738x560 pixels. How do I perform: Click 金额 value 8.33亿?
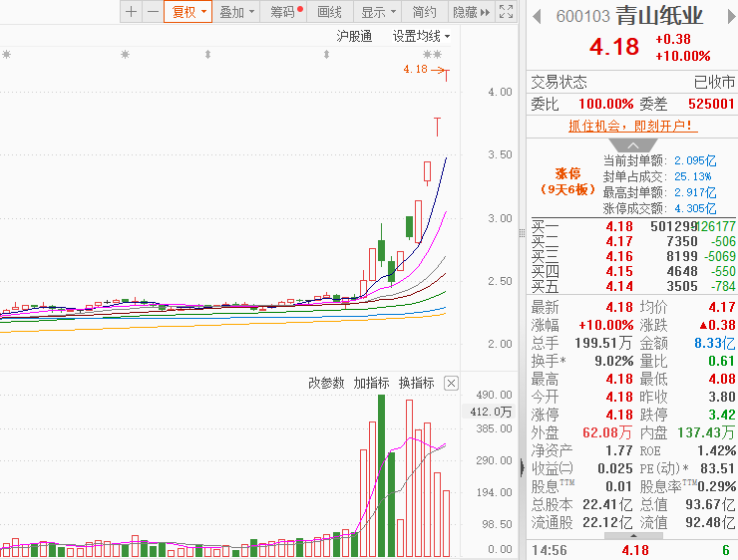714,343
